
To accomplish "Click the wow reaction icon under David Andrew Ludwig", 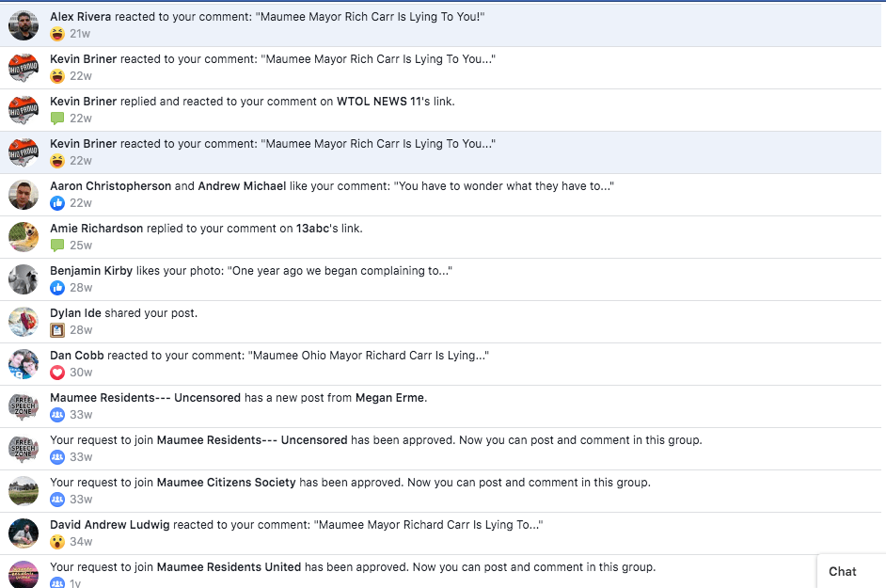I will point(57,542).
